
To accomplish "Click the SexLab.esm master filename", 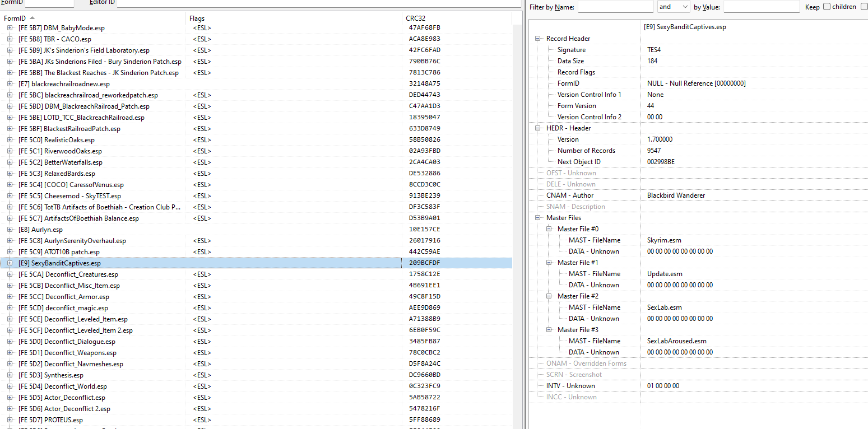I will click(664, 307).
